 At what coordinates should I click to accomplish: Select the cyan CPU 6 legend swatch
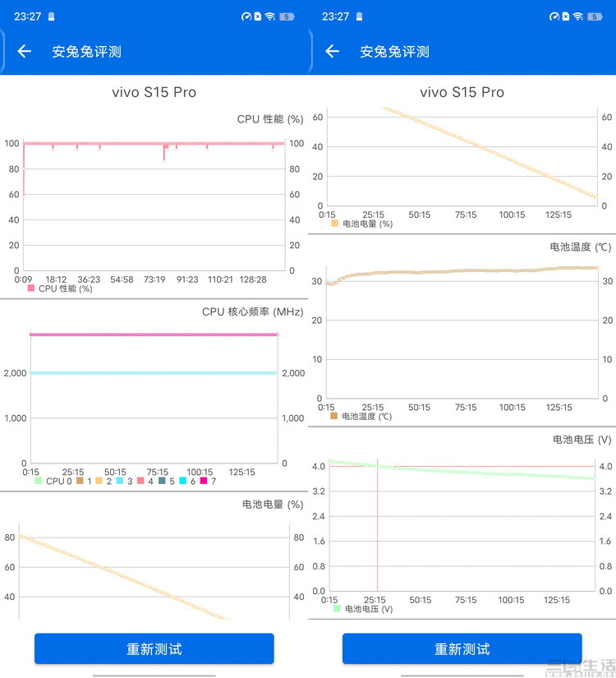click(x=182, y=481)
